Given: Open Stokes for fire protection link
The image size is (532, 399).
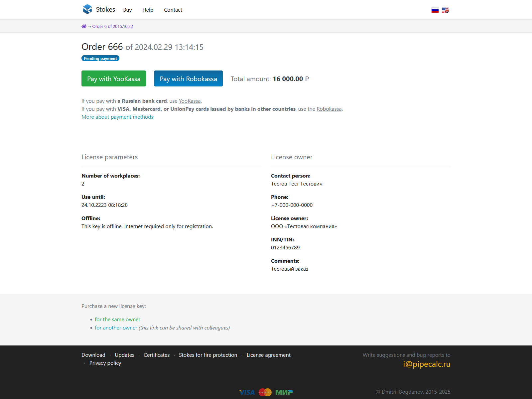Looking at the screenshot, I should [x=208, y=355].
